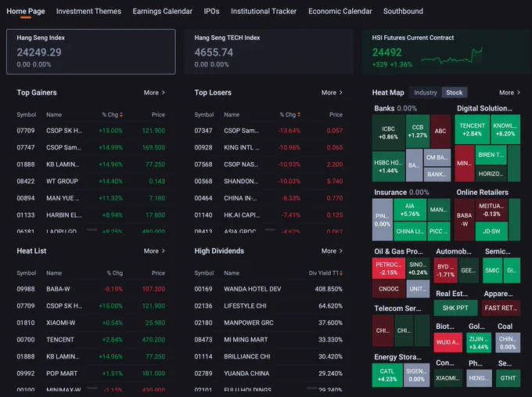Viewport: 532px width, 397px height.
Task: Click the Online Retailers heading
Action: coord(482,192)
